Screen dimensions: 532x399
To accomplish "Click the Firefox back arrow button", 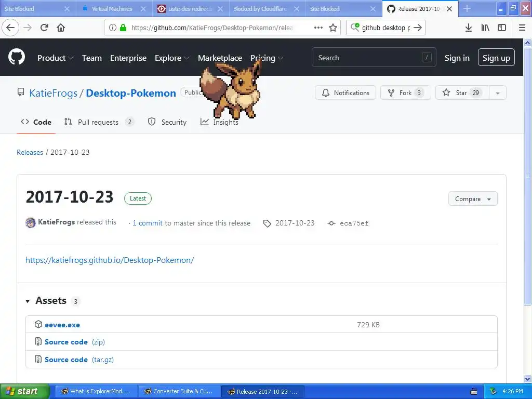I will pyautogui.click(x=10, y=28).
